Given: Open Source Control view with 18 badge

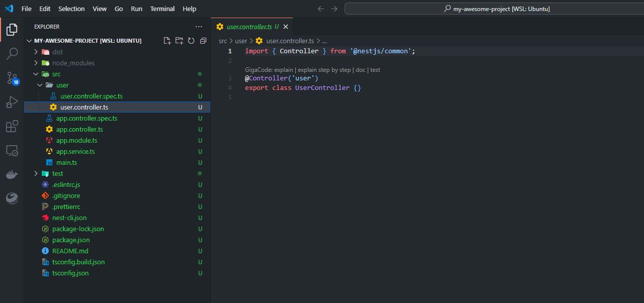Looking at the screenshot, I should (12, 78).
